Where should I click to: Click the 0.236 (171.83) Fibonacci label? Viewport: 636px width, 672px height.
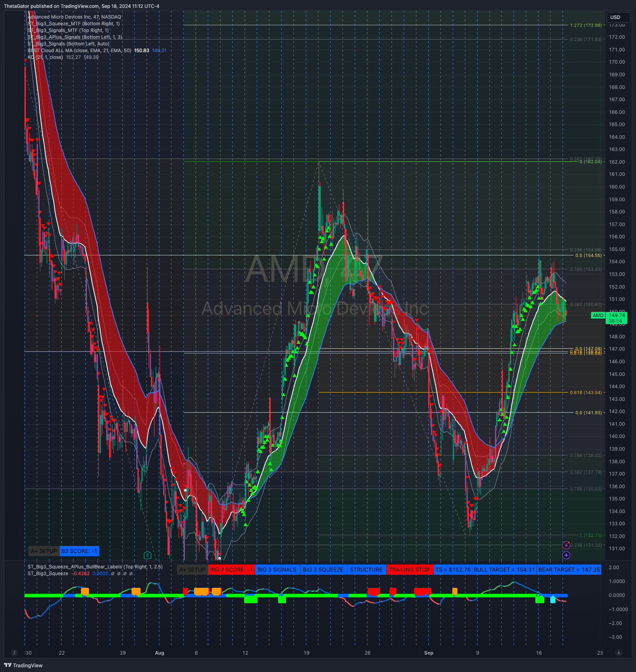(586, 40)
